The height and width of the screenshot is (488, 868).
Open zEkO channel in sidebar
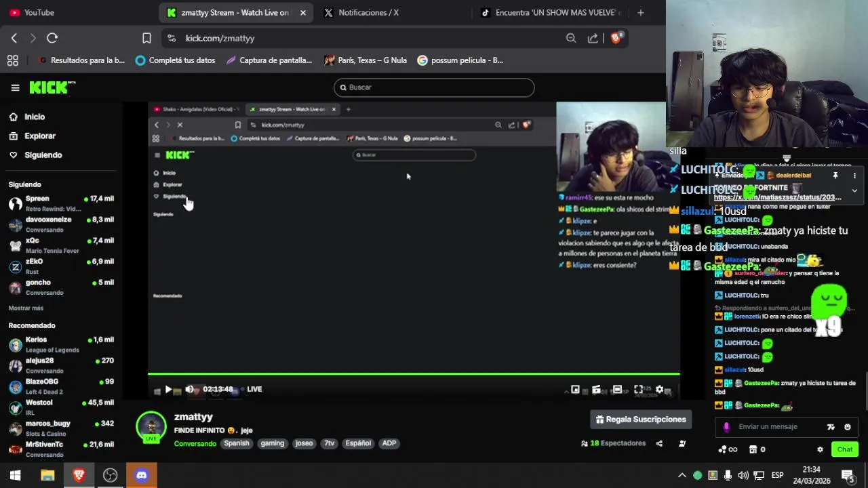(x=61, y=266)
